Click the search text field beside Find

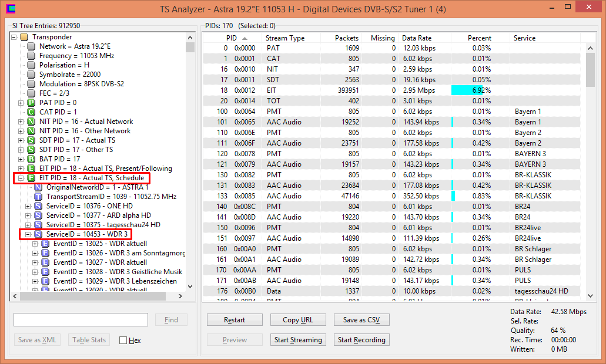coord(81,320)
